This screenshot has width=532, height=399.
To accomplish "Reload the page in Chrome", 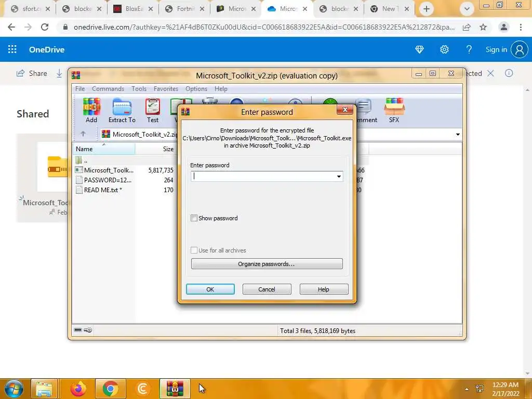I will (x=45, y=27).
